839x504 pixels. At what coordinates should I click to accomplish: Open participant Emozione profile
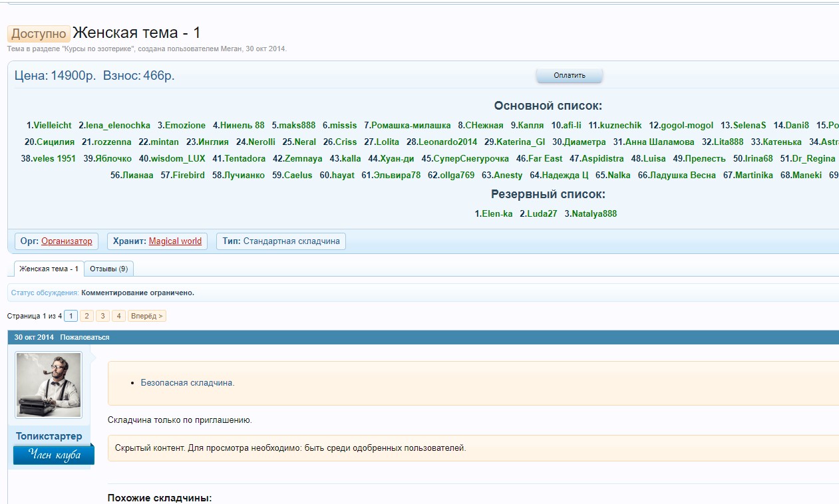[186, 125]
